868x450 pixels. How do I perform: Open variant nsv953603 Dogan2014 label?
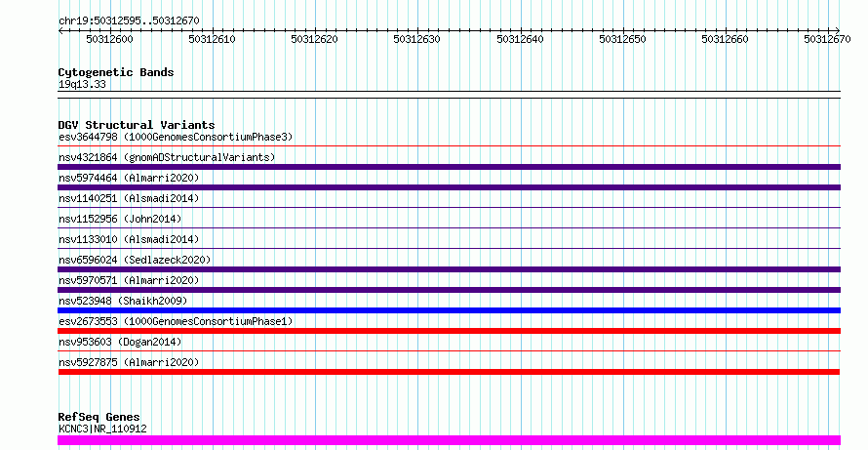point(120,342)
